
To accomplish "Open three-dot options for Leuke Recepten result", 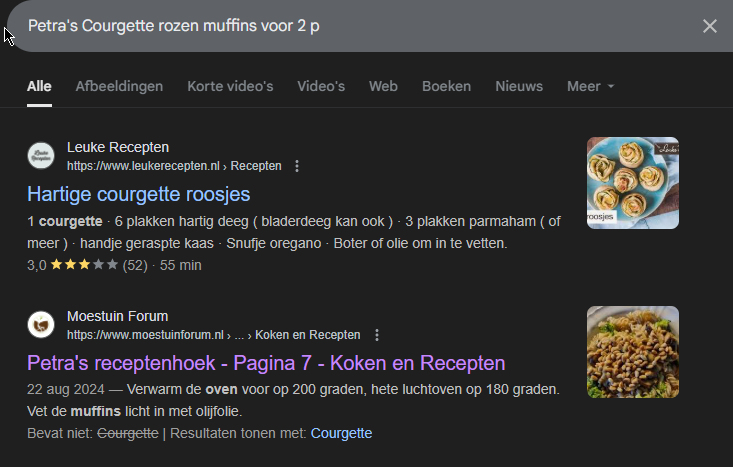I will pos(297,166).
